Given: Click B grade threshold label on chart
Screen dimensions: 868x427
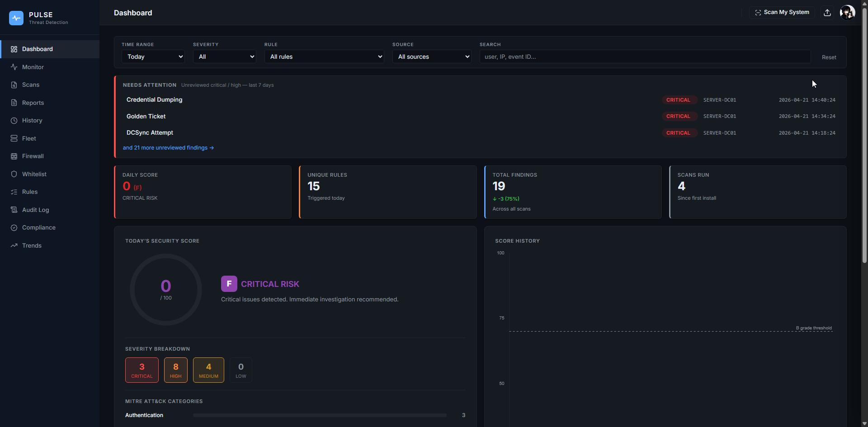Looking at the screenshot, I should [814, 328].
